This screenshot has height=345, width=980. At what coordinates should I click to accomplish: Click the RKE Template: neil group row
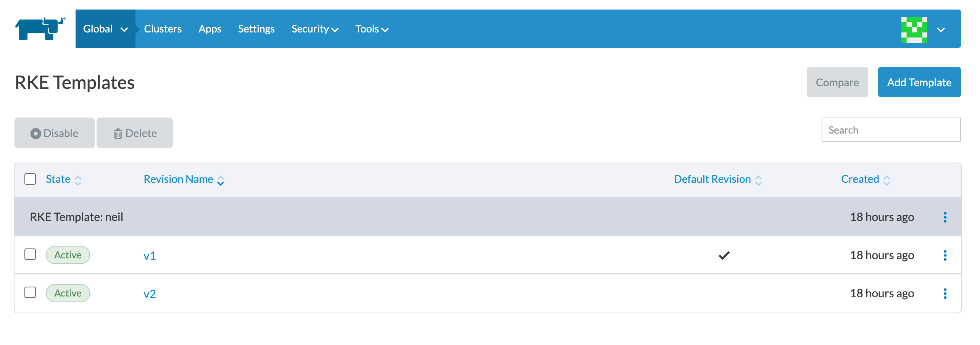[x=488, y=217]
